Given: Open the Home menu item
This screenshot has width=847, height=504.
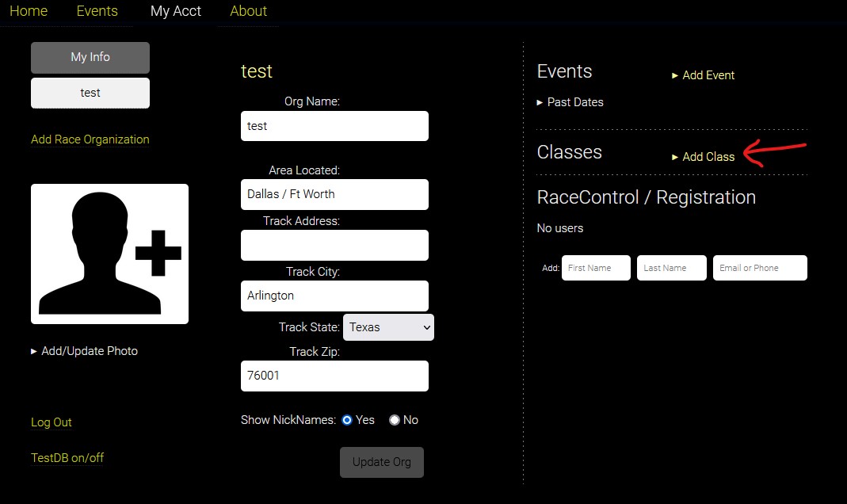Looking at the screenshot, I should click(29, 11).
